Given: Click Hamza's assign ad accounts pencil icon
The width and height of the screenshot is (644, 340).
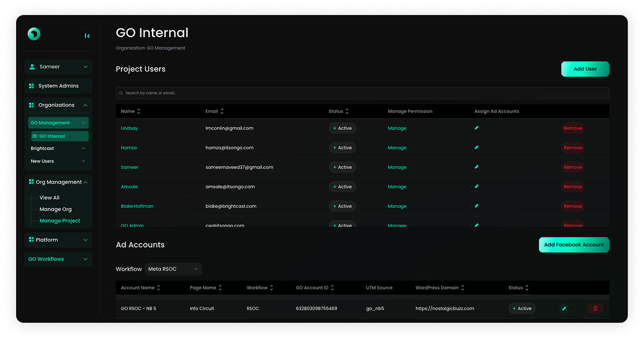Looking at the screenshot, I should point(476,147).
